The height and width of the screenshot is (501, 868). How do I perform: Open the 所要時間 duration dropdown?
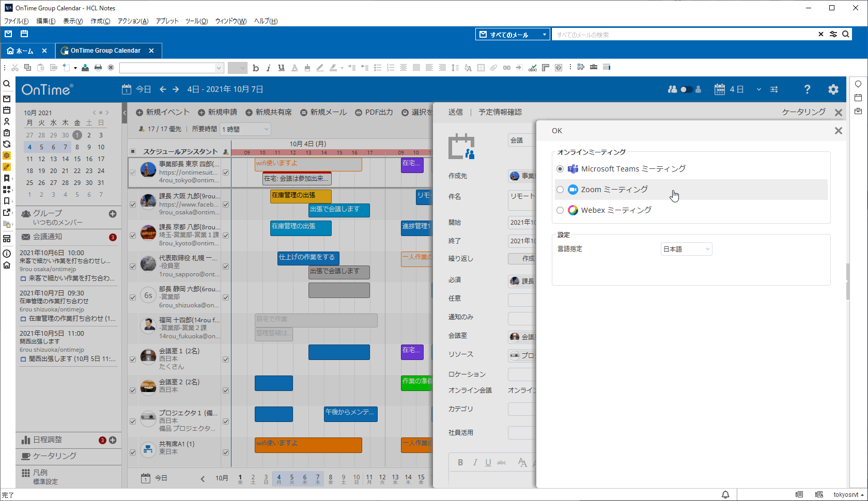click(x=245, y=129)
